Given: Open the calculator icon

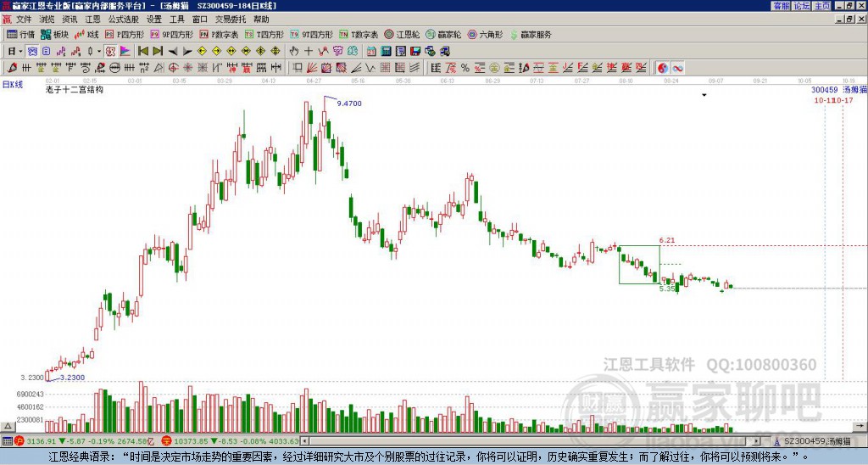Looking at the screenshot, I should (x=386, y=52).
